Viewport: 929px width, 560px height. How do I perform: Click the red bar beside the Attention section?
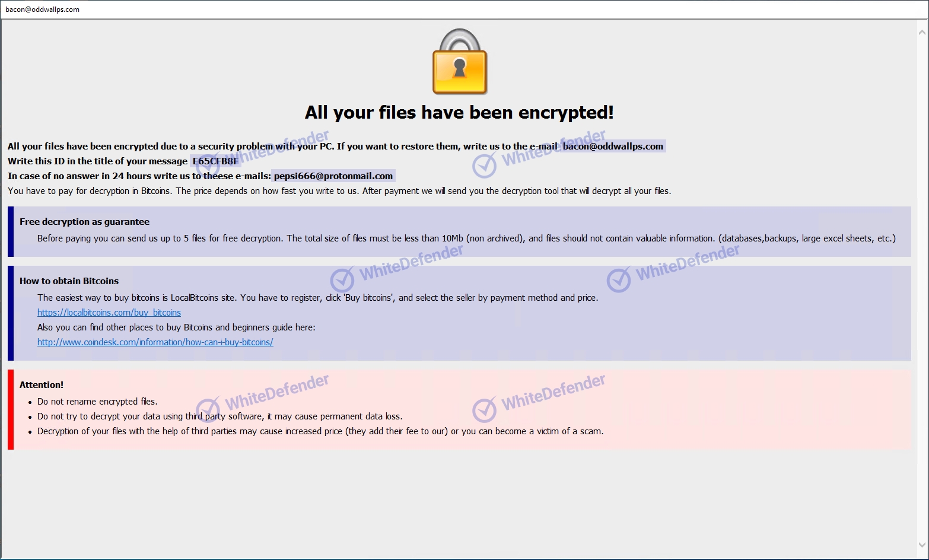pyautogui.click(x=11, y=409)
